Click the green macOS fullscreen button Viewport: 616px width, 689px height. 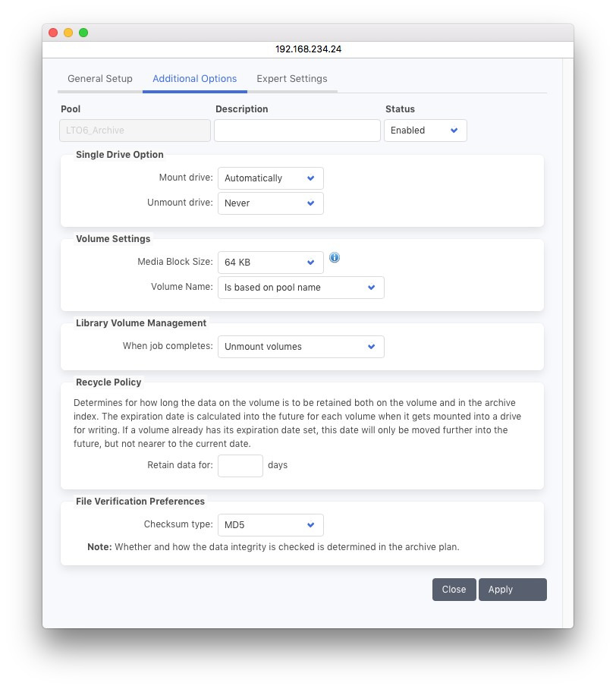point(83,33)
